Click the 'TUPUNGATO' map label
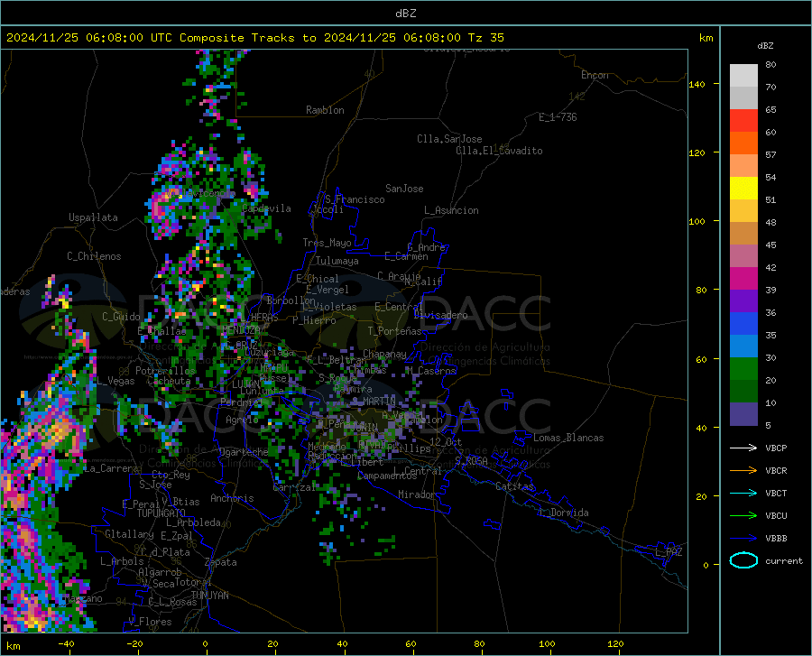 161,513
